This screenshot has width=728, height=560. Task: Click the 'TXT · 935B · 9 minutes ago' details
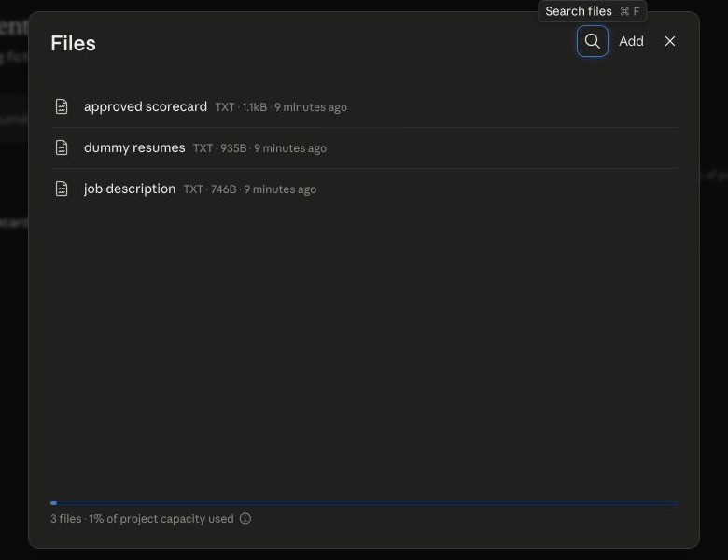coord(259,148)
